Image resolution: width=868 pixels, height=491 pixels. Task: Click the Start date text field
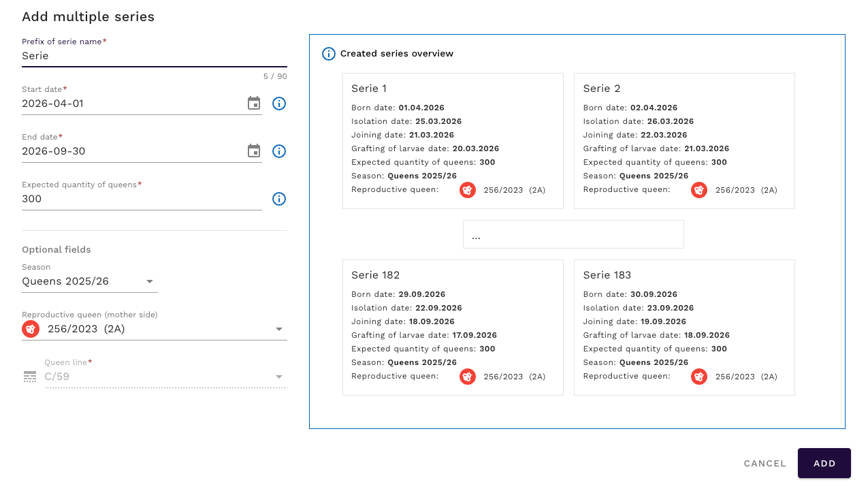click(129, 104)
